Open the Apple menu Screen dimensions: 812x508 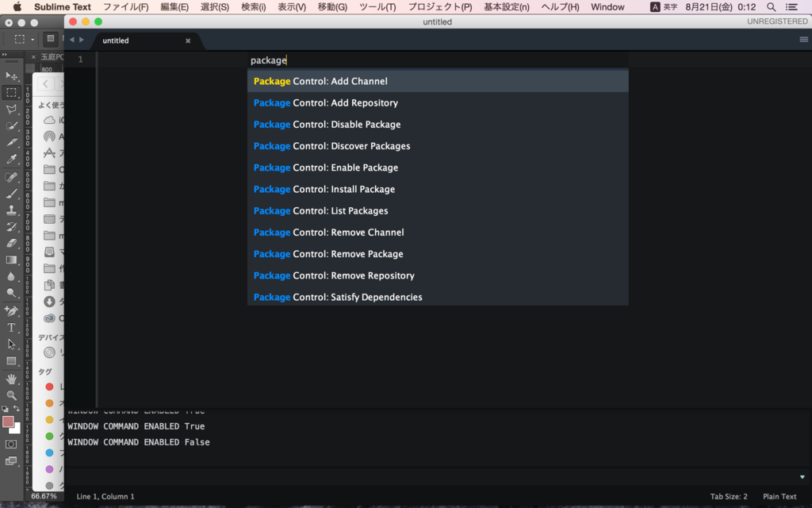coord(17,6)
